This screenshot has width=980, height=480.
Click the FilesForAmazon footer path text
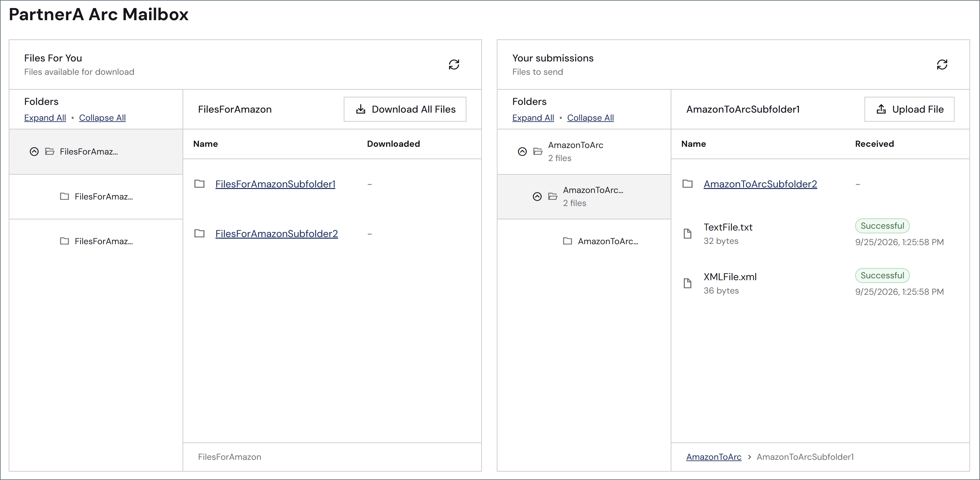(229, 457)
